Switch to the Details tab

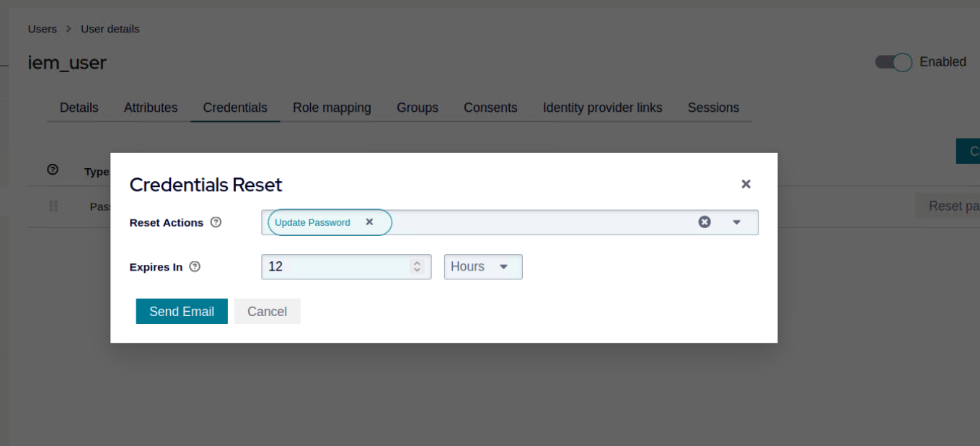click(x=79, y=108)
